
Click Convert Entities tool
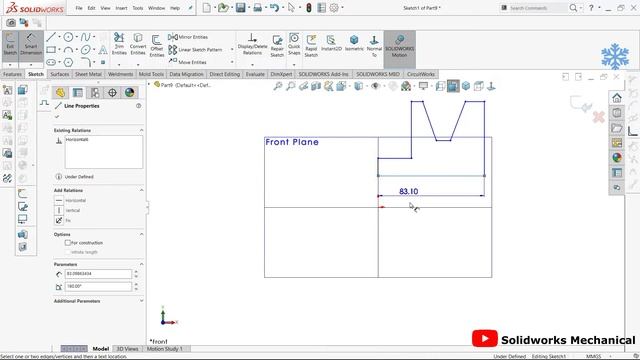138,44
